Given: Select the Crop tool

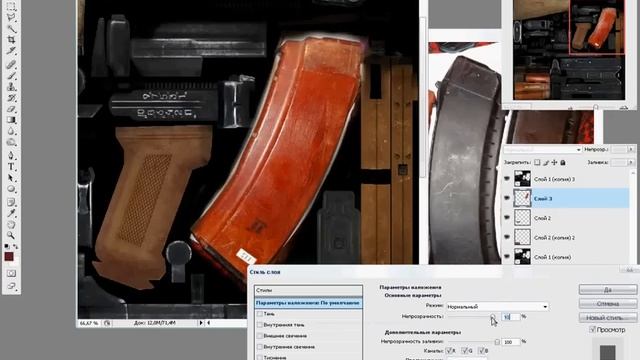Looking at the screenshot, I should pyautogui.click(x=11, y=40).
